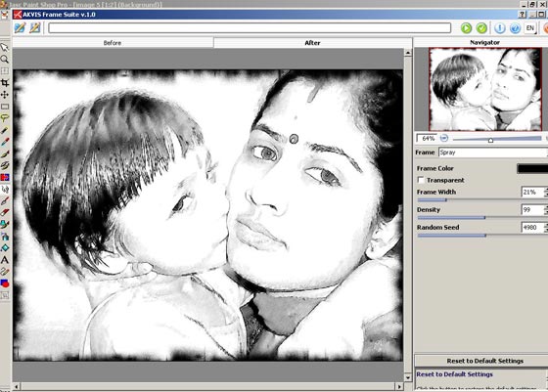Click the Density slider
The width and height of the screenshot is (548, 392).
(x=482, y=218)
